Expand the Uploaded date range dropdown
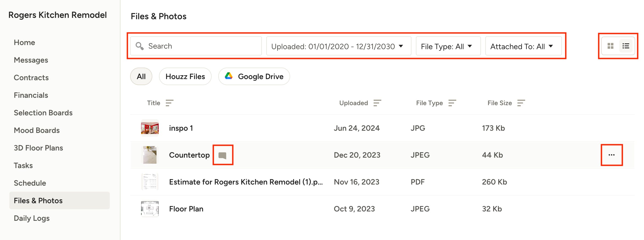644x240 pixels. [339, 46]
